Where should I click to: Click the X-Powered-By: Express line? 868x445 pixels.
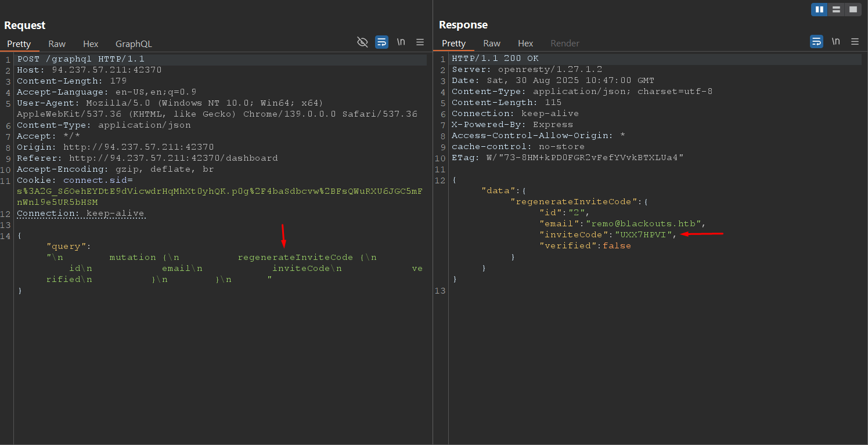tap(513, 125)
